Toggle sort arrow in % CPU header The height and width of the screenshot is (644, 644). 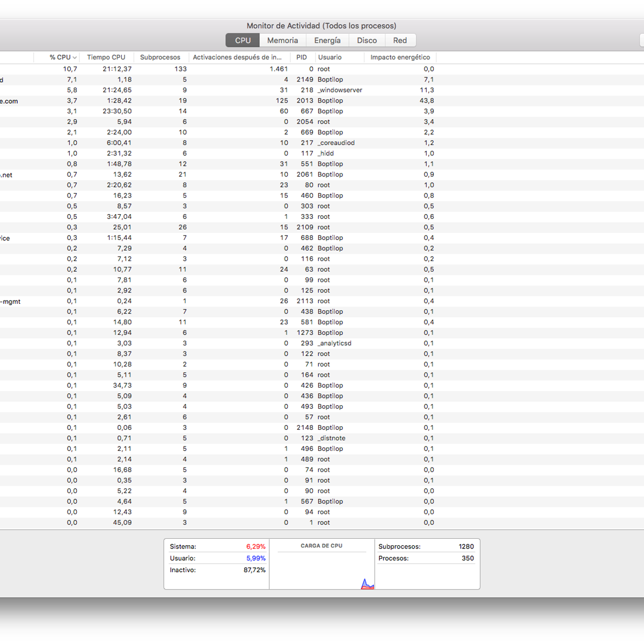(75, 57)
